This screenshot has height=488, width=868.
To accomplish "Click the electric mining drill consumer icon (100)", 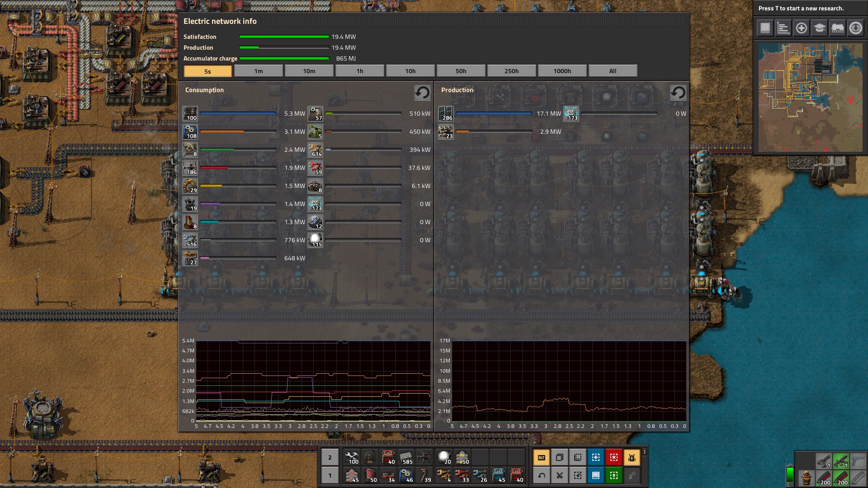I will tap(190, 113).
